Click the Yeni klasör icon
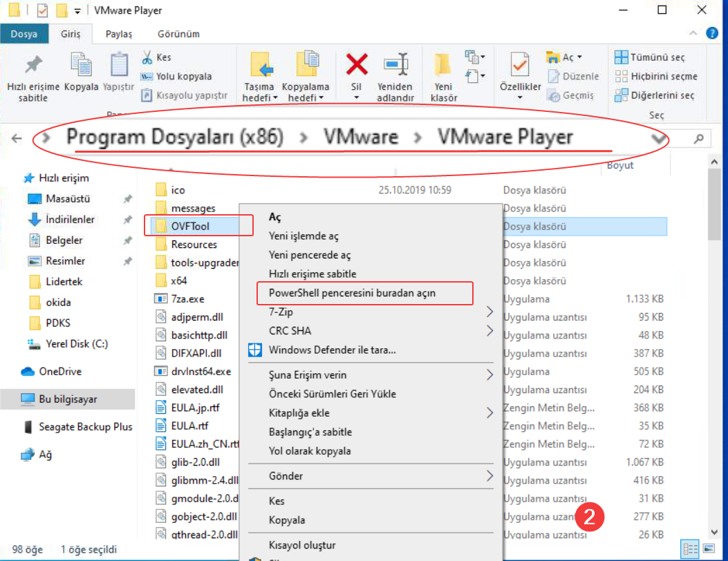728x561 pixels. (x=443, y=64)
